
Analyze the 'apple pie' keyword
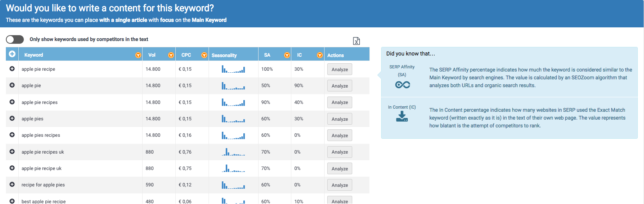(x=340, y=86)
